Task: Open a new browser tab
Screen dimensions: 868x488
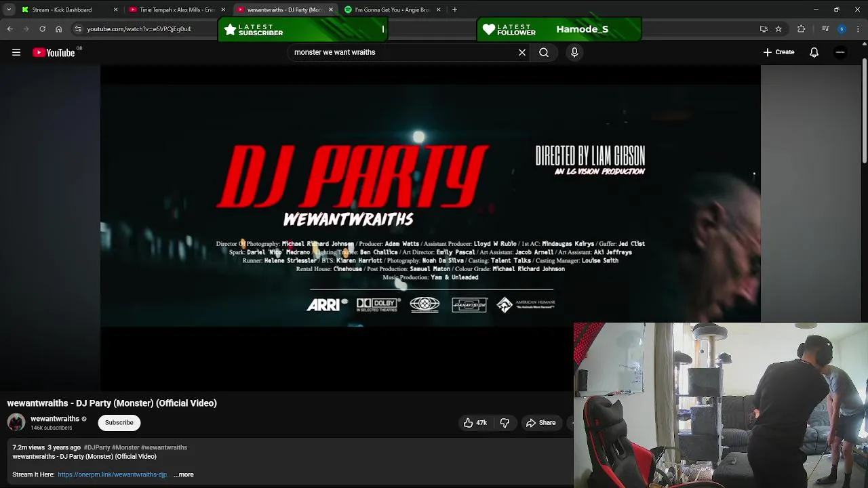Action: coord(454,9)
